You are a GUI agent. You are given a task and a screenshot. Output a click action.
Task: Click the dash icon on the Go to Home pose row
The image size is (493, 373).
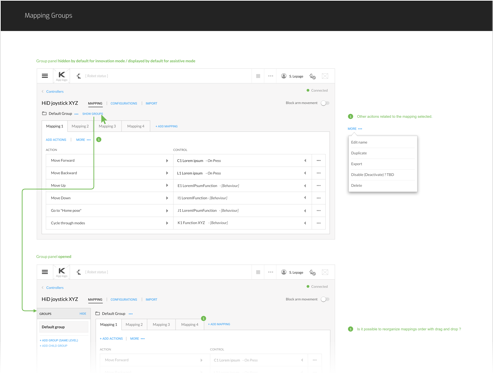point(319,210)
